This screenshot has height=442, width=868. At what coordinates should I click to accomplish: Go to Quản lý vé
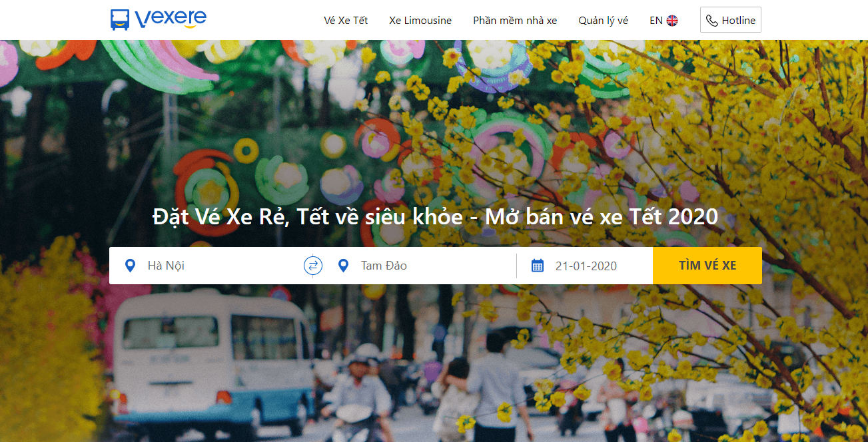(603, 21)
